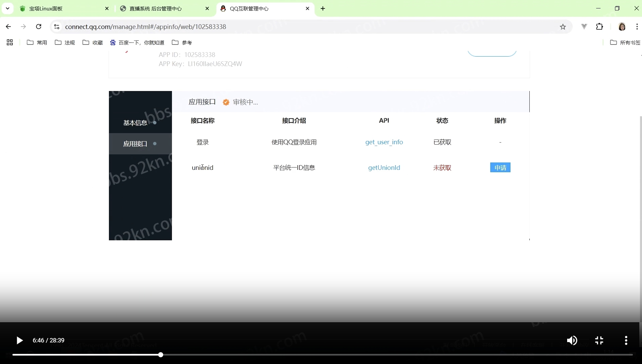Mute the video volume speaker icon
The width and height of the screenshot is (642, 364).
click(572, 340)
